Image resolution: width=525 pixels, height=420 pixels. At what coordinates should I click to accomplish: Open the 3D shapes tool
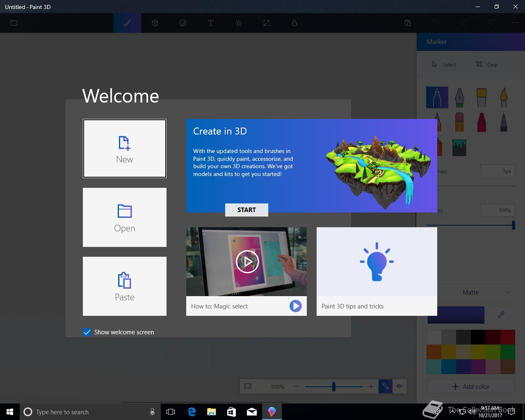(x=155, y=23)
